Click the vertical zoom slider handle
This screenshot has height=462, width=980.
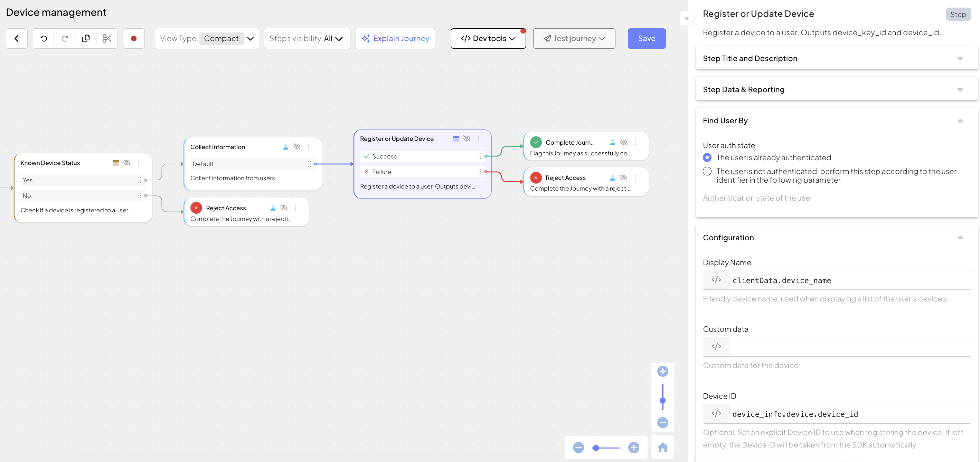(663, 401)
